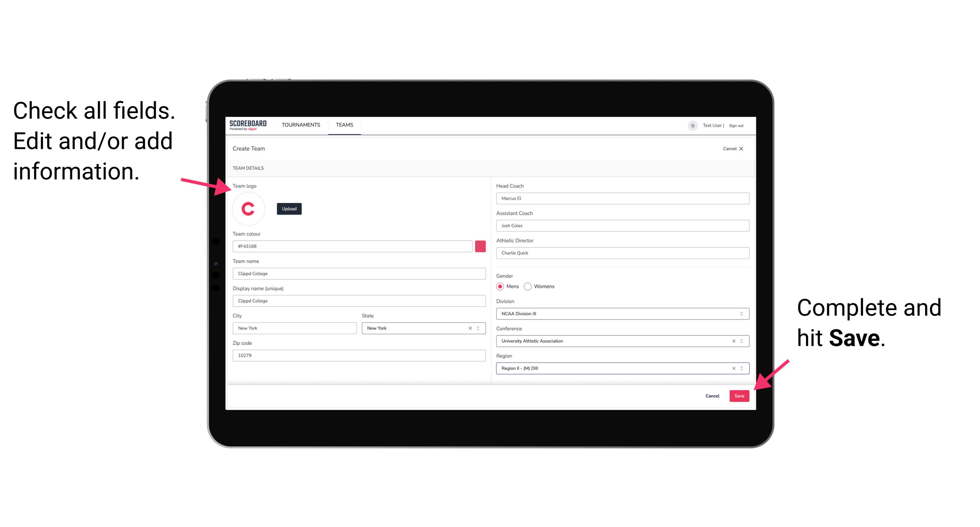Click the Upload team logo icon

(x=288, y=209)
